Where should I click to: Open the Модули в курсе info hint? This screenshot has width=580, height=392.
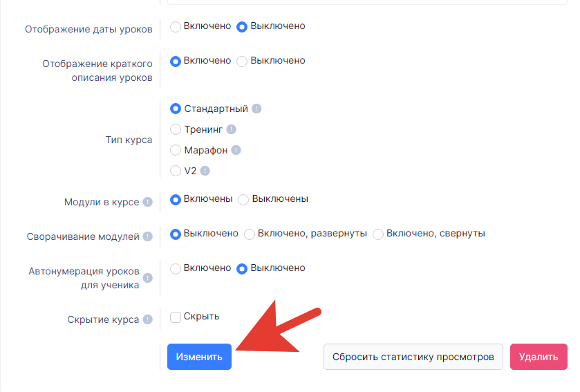(147, 202)
